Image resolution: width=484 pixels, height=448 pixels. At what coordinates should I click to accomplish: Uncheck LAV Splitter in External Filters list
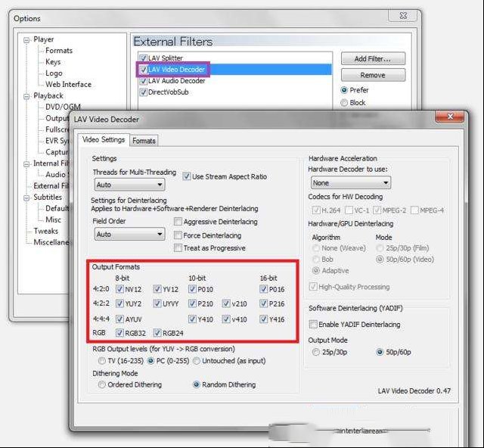(143, 58)
